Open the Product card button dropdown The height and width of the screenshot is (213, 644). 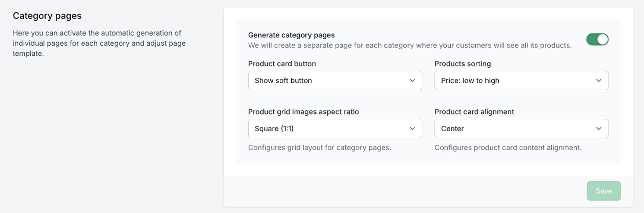coord(335,81)
